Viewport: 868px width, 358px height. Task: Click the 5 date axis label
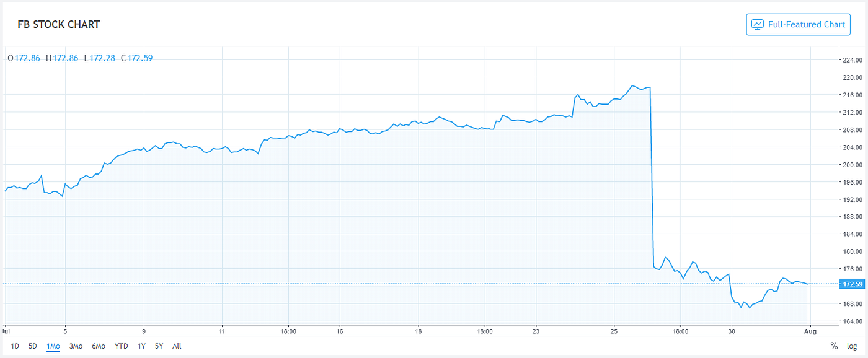tap(65, 331)
